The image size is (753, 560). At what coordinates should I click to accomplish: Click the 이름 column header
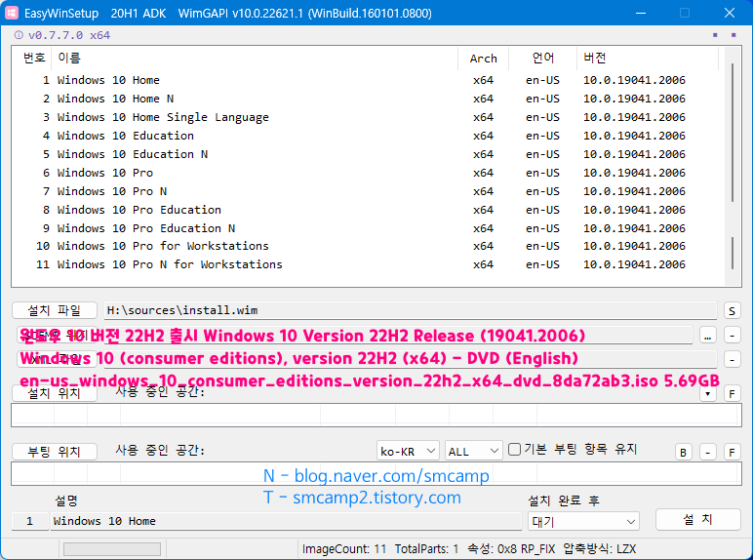pos(255,59)
